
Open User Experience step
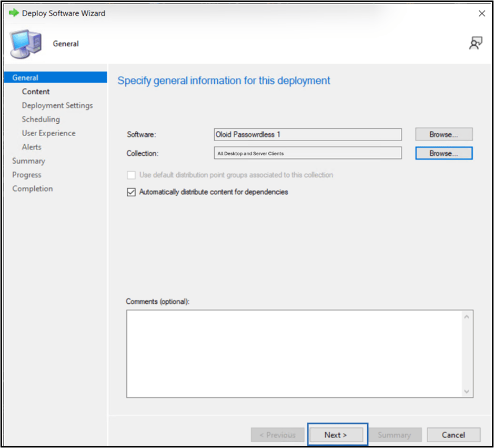coord(48,133)
